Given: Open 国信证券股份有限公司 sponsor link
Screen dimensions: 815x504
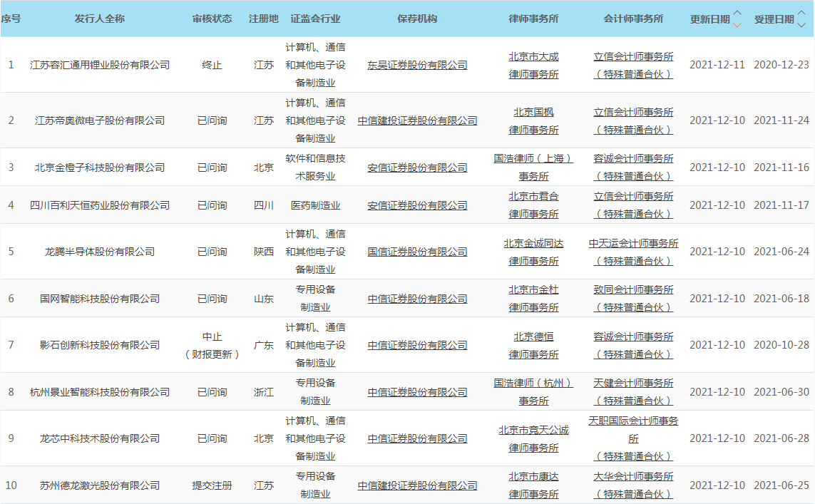Looking at the screenshot, I should click(417, 252).
